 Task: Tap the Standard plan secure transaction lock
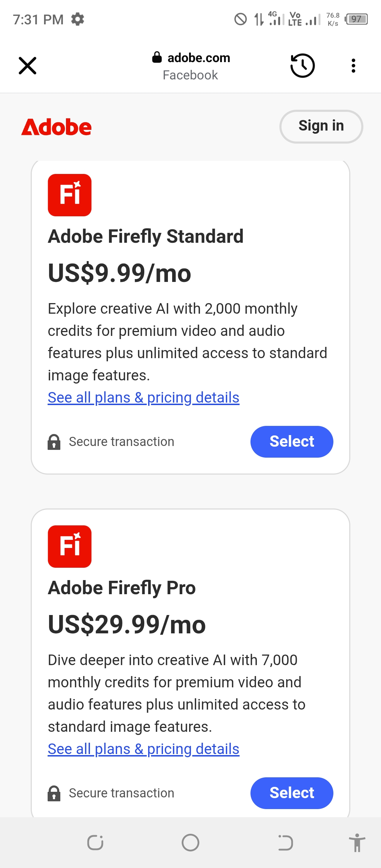tap(54, 442)
